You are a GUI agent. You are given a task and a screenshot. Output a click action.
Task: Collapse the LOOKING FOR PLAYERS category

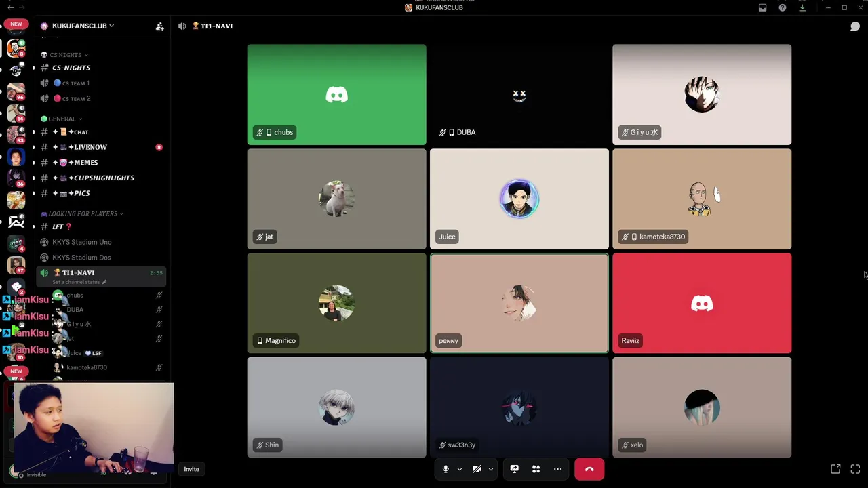pos(82,213)
